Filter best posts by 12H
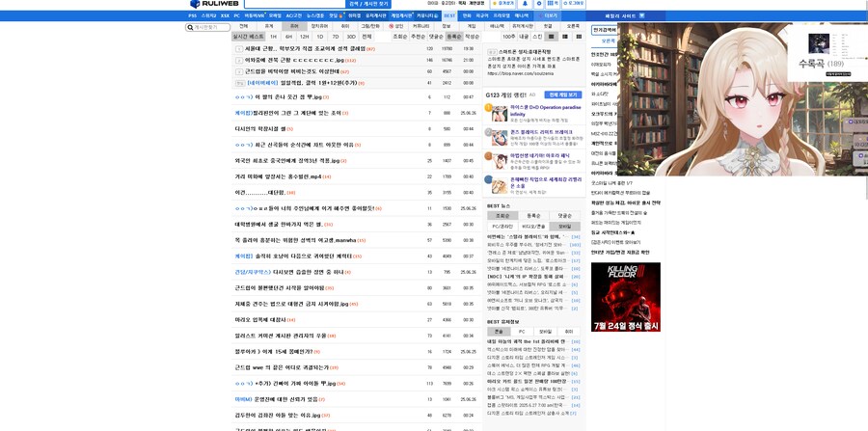 click(304, 37)
